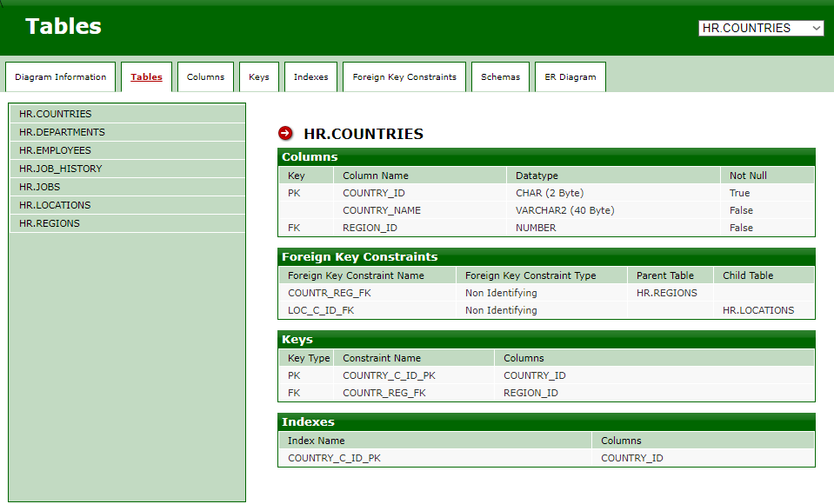View the ER Diagram tab
834x504 pixels.
570,76
